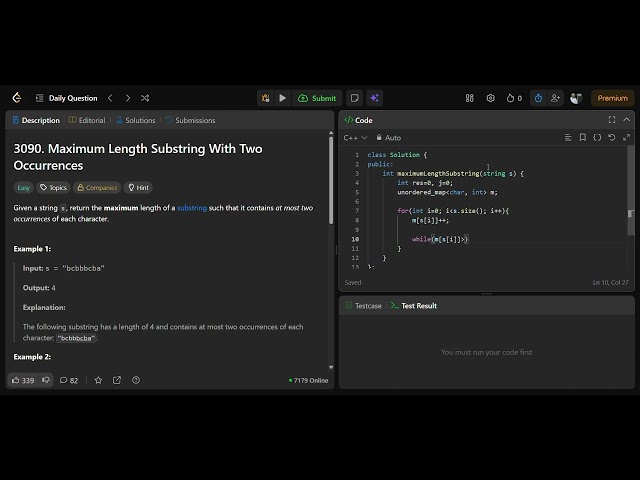Toggle the timer stopwatch icon

pyautogui.click(x=538, y=98)
